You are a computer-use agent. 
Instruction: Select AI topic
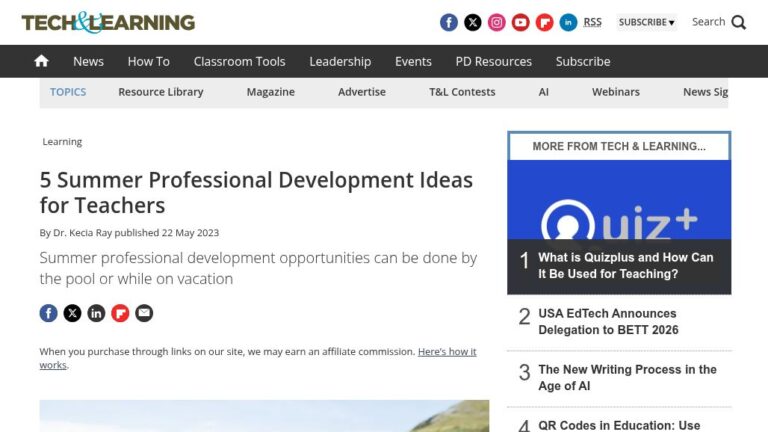(544, 92)
